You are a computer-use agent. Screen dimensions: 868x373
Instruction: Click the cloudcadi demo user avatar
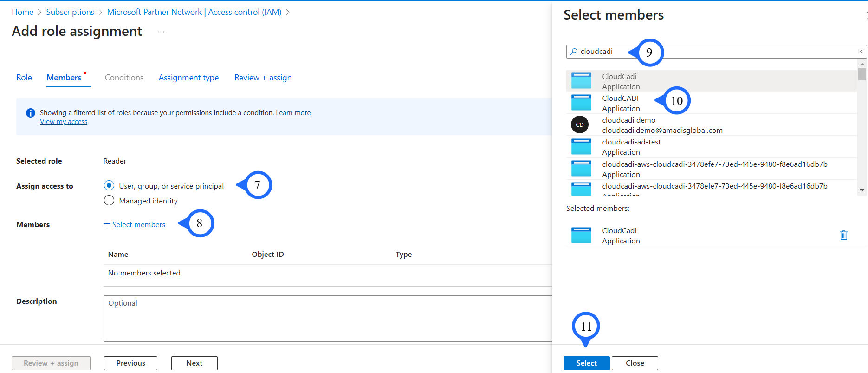[580, 124]
